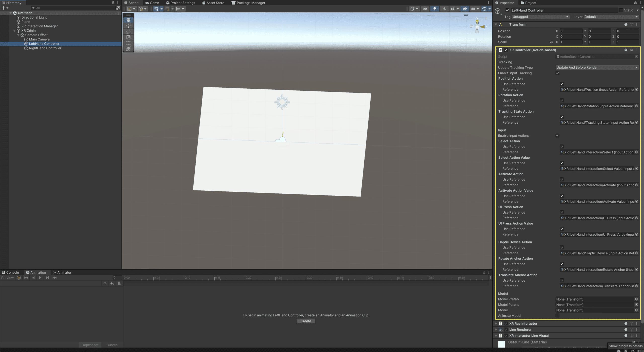Toggle tool handle rotation (global/local)
The image size is (644, 352).
142,9
